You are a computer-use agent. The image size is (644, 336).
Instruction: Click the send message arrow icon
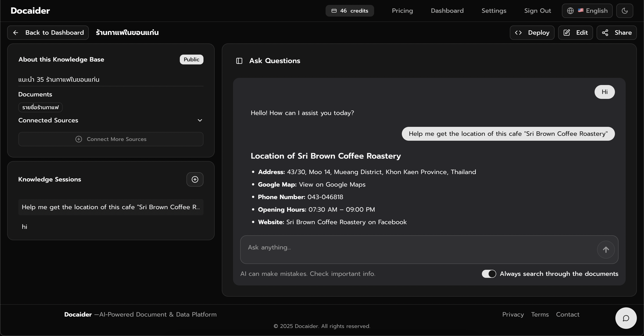tap(606, 249)
